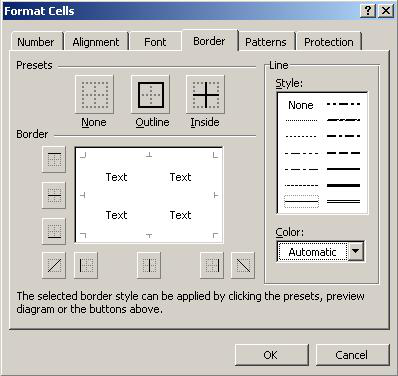Screen dimensions: 398x376
Task: Select the double line style
Action: pos(343,201)
